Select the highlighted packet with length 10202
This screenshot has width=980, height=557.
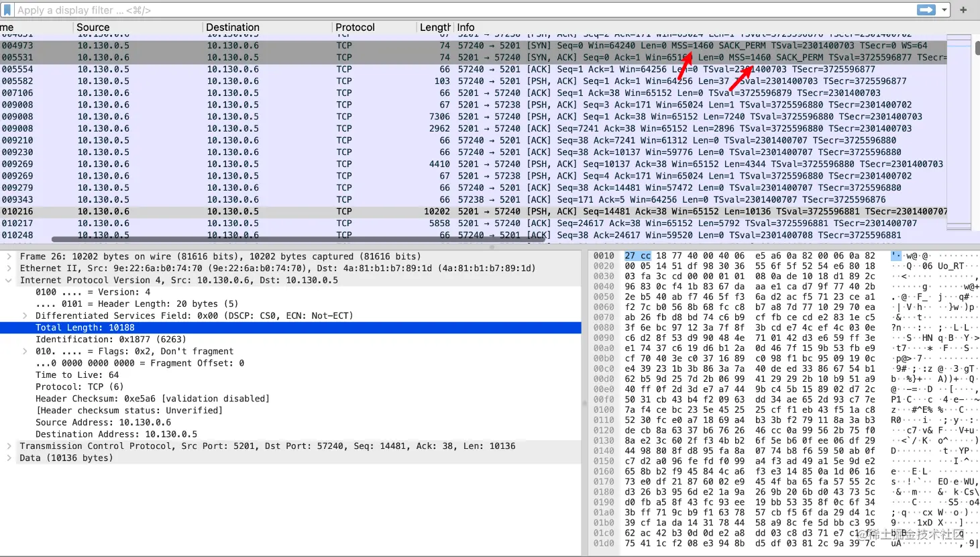[x=473, y=211]
